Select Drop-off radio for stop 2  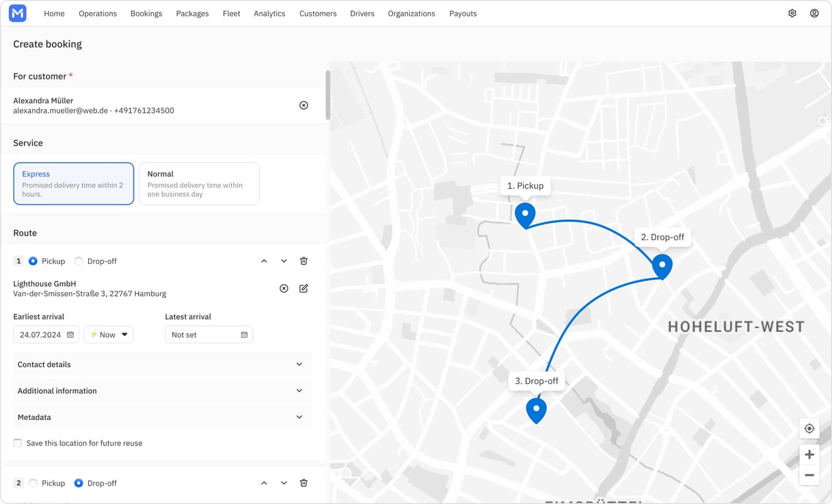click(79, 483)
